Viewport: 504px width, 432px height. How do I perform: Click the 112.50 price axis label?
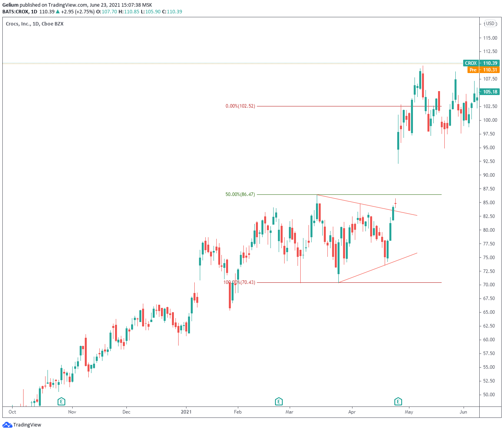[490, 51]
